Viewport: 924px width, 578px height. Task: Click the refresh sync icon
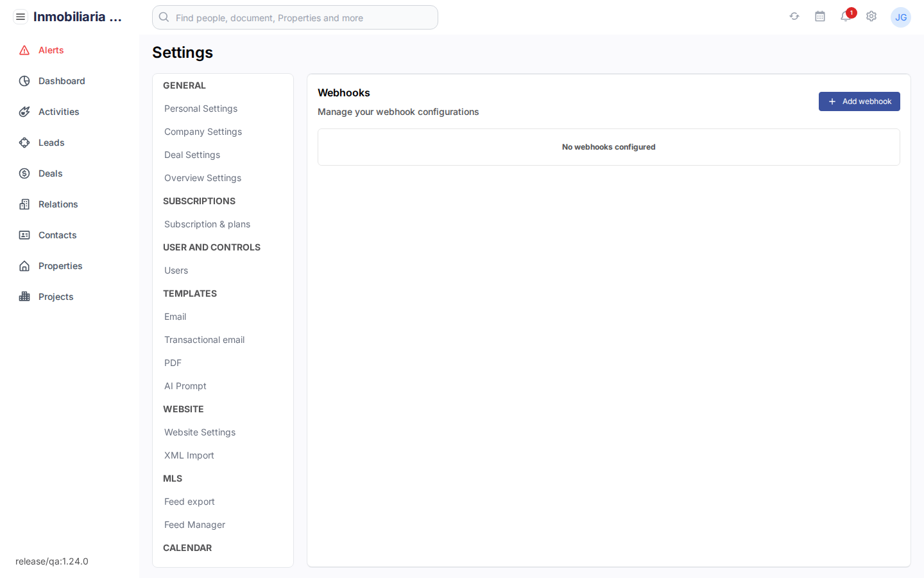click(794, 17)
